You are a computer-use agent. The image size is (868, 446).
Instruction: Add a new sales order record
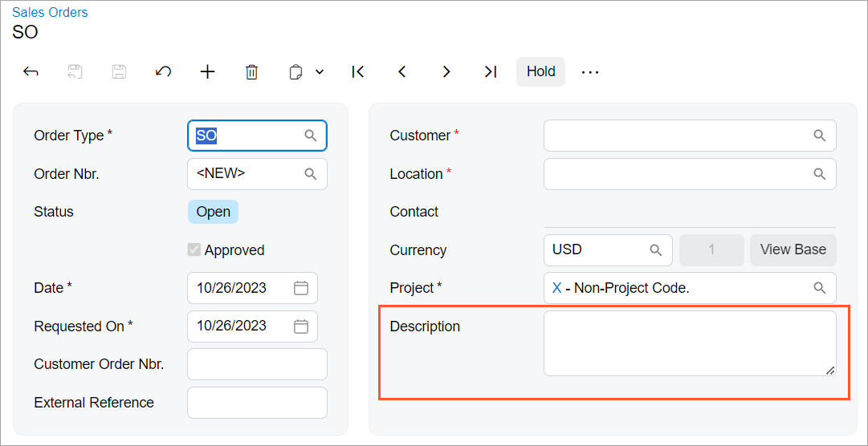[207, 71]
